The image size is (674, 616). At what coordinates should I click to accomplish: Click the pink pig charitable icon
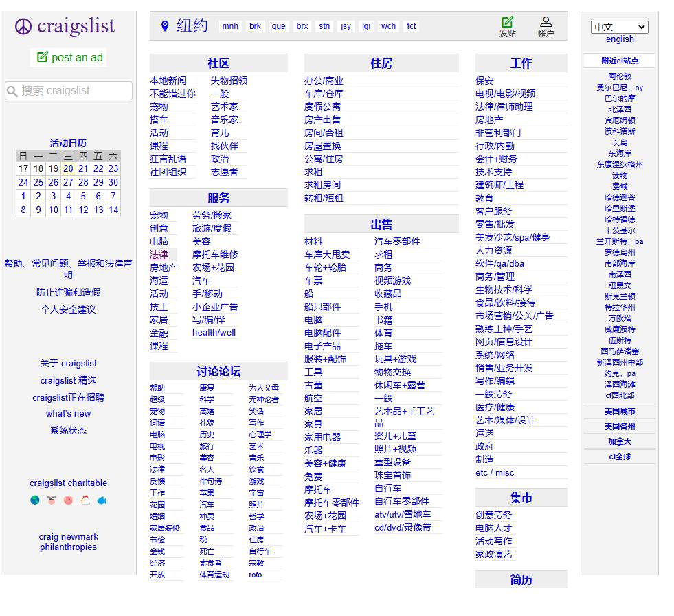point(68,500)
